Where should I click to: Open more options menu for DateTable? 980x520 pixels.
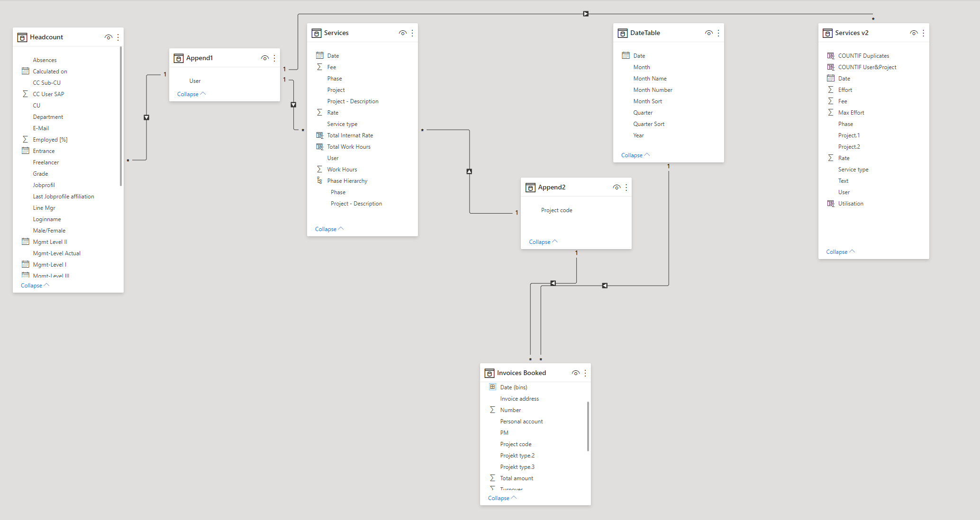(718, 33)
